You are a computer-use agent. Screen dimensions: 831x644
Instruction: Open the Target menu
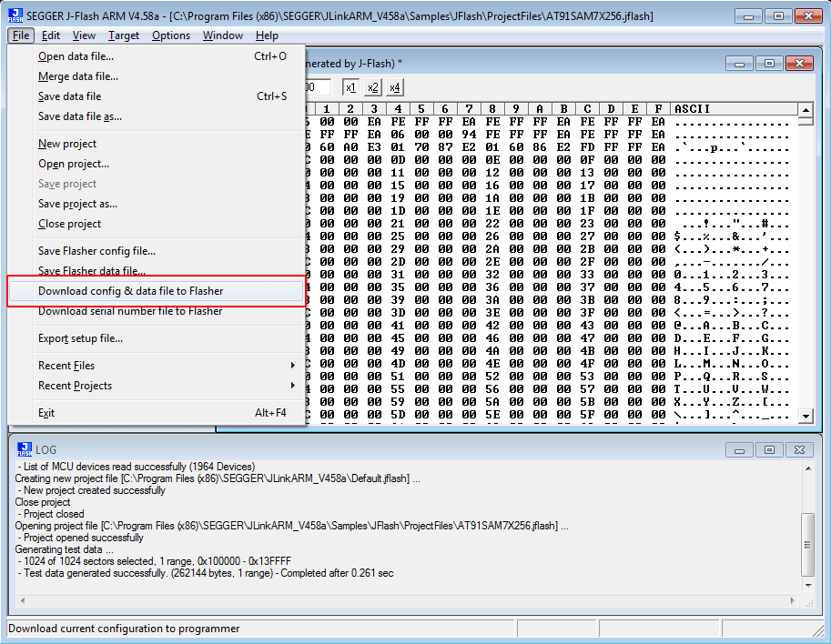pyautogui.click(x=124, y=35)
